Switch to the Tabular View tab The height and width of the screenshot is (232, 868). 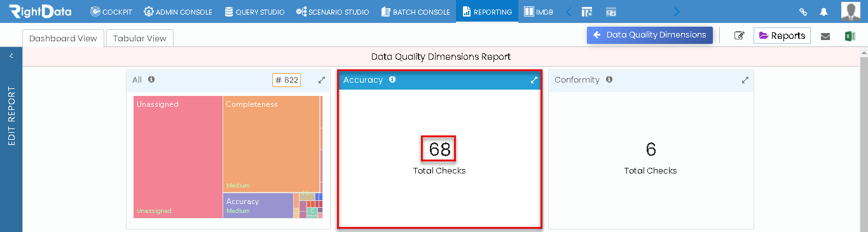point(140,38)
